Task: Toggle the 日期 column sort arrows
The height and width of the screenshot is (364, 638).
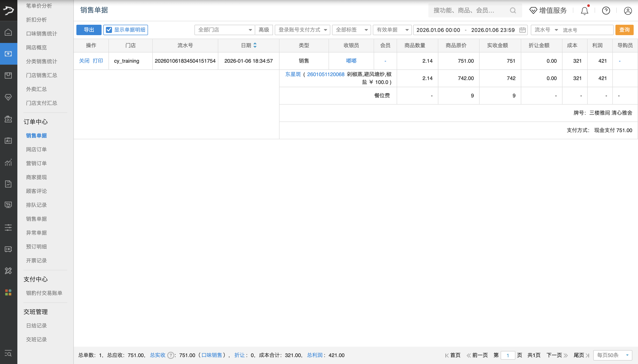Action: click(x=255, y=45)
